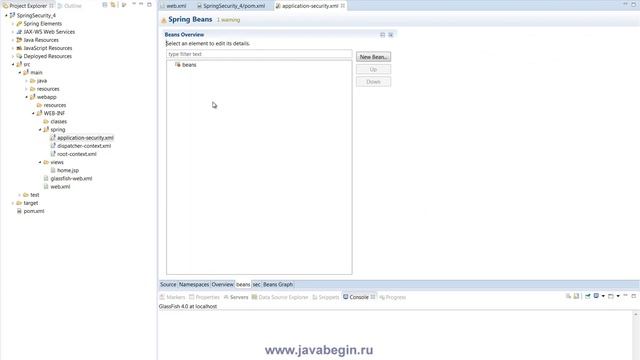The width and height of the screenshot is (640, 360).
Task: Click the Beans Overview collapse-all icon
Action: coord(391,35)
